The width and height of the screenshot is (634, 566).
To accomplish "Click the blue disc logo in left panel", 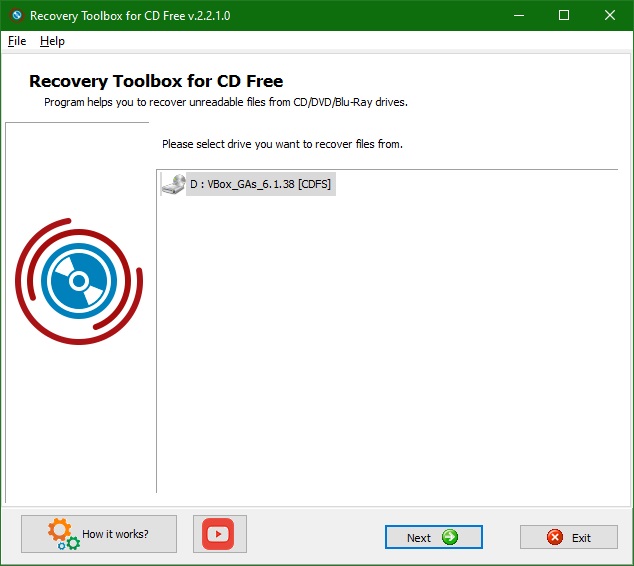I will pos(80,279).
